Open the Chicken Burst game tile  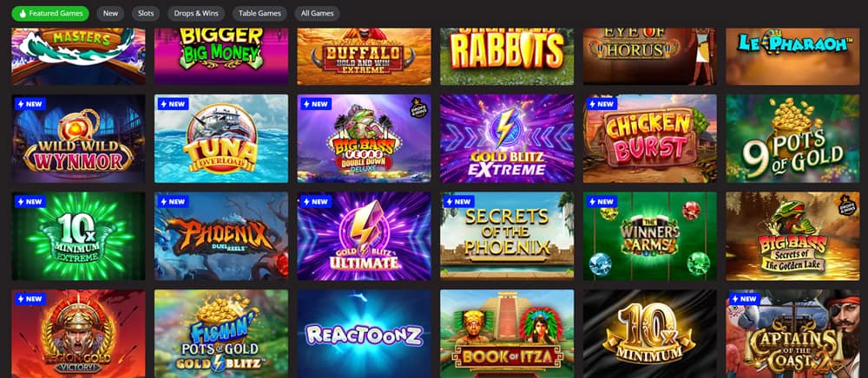coord(650,139)
